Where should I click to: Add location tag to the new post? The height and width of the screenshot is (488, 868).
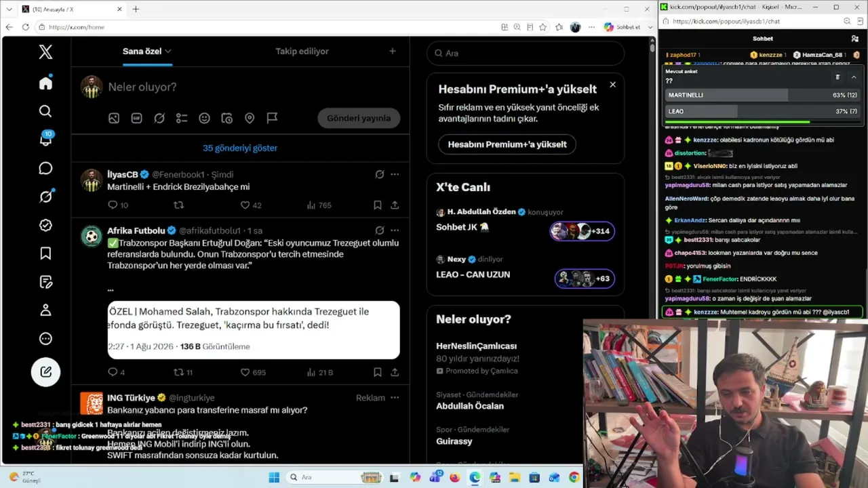click(x=250, y=118)
